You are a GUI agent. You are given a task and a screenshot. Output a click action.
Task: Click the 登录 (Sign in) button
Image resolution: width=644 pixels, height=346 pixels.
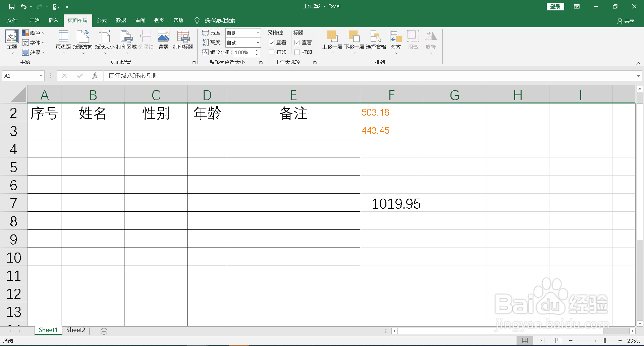(555, 6)
